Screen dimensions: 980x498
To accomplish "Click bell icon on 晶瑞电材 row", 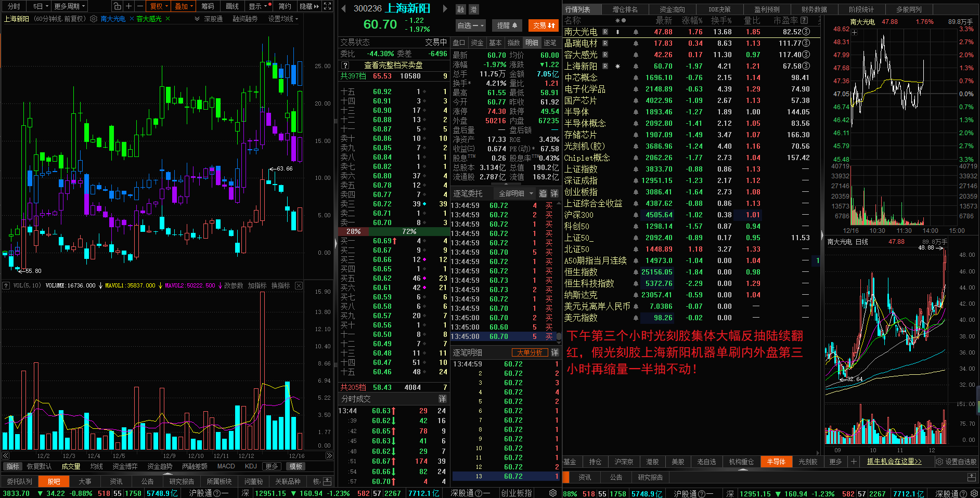I will (x=636, y=43).
